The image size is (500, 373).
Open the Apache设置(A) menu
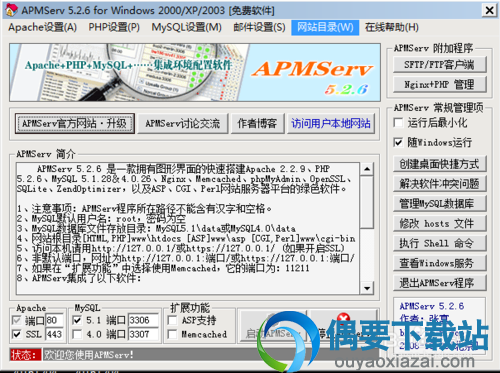43,27
